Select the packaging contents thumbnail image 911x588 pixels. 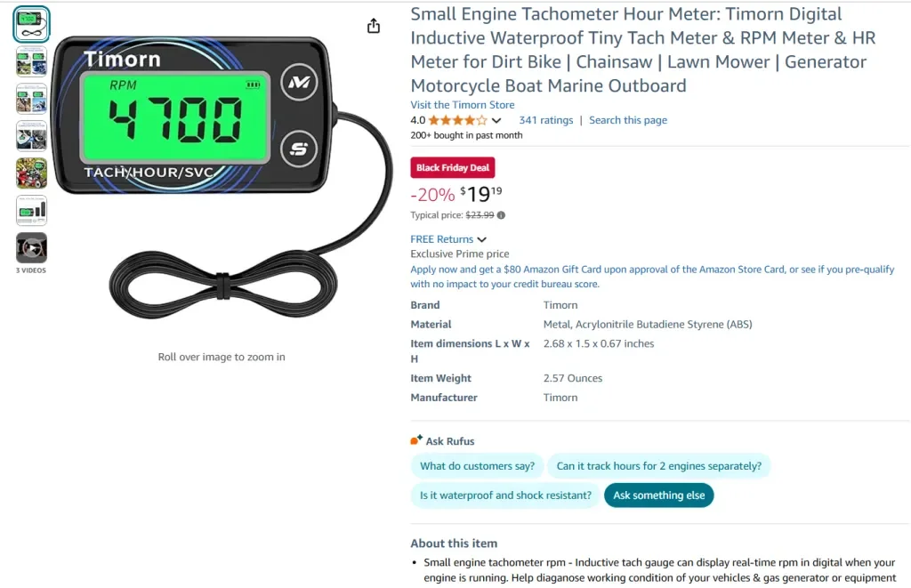point(31,210)
